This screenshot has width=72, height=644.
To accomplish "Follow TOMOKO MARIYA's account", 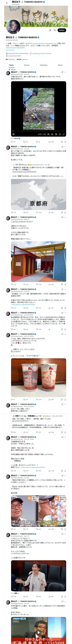I will click(62, 30).
